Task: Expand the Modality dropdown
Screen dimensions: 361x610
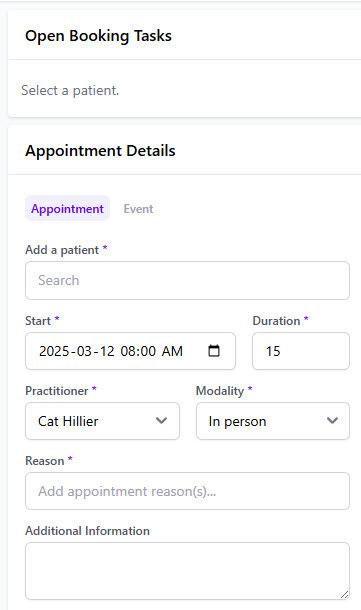Action: click(273, 421)
